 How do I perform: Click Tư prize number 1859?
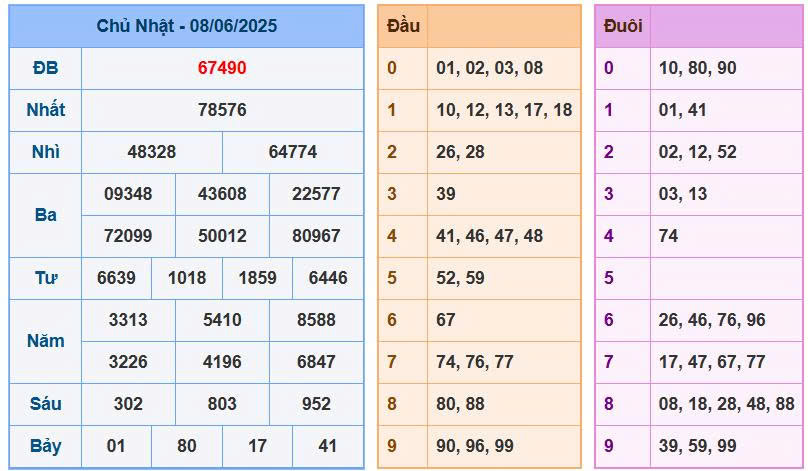[x=257, y=278]
